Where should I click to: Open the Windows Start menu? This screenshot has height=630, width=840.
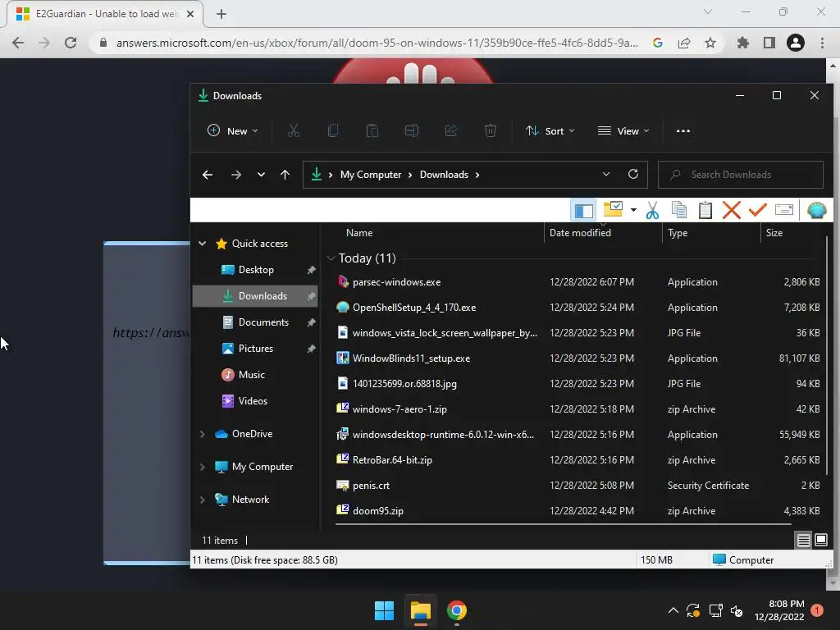(x=384, y=610)
